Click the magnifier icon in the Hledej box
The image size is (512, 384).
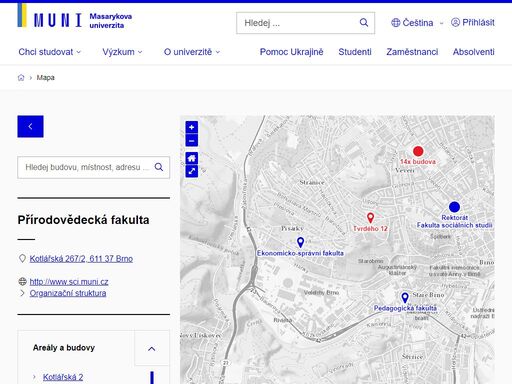[364, 23]
